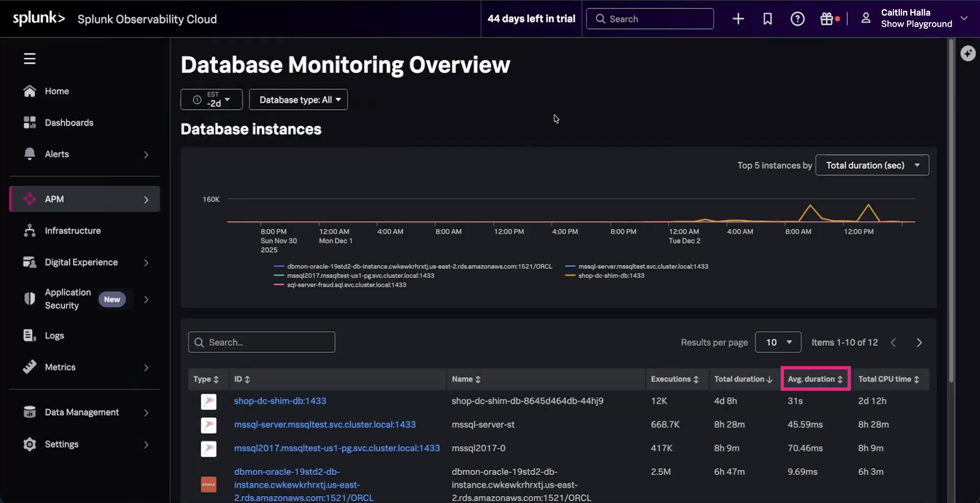Open the time range -2d dropdown
This screenshot has width=980, height=503.
click(x=212, y=99)
